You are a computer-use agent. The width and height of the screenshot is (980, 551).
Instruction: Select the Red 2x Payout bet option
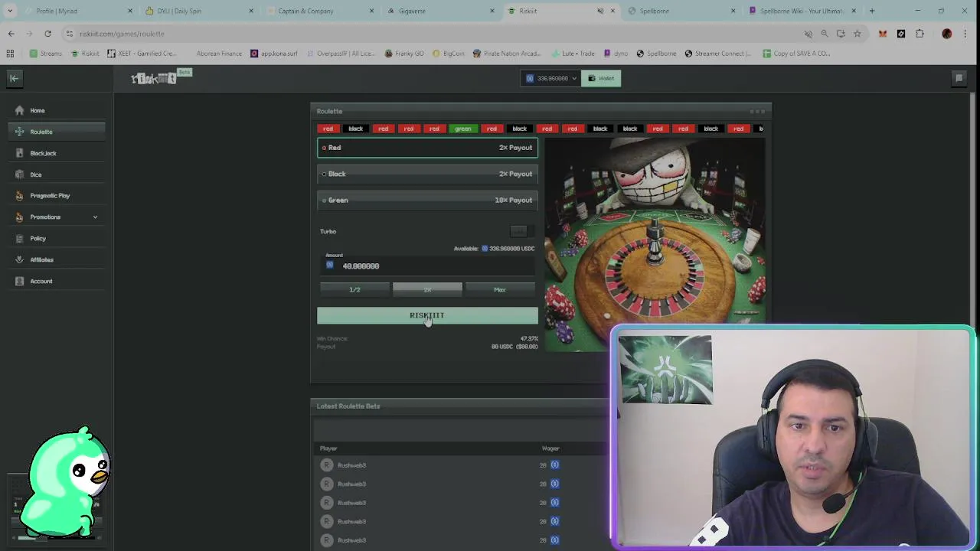[427, 148]
